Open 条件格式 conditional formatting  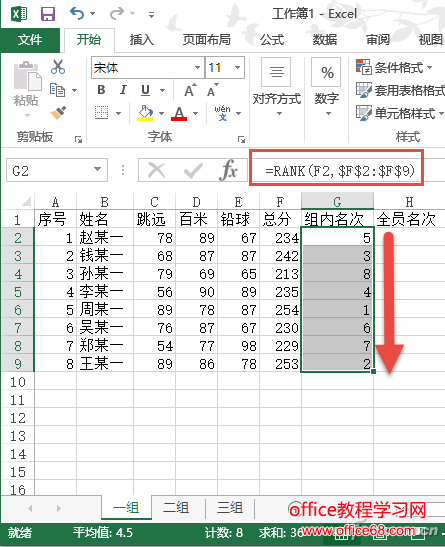(394, 67)
